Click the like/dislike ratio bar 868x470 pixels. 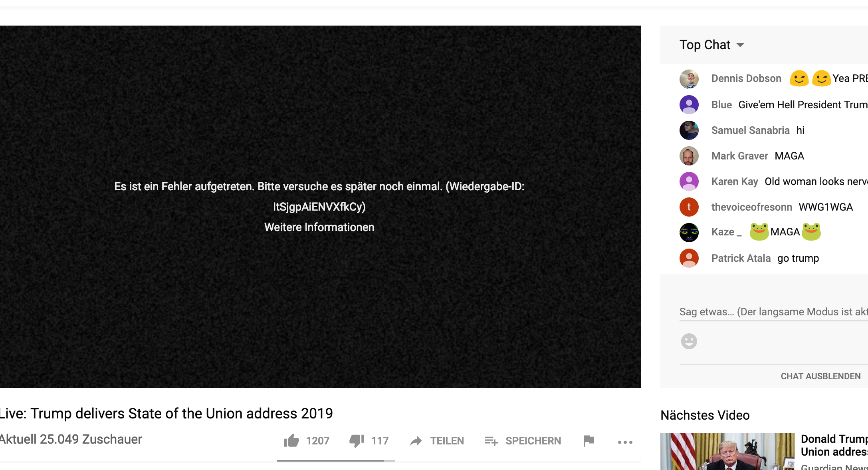click(336, 461)
